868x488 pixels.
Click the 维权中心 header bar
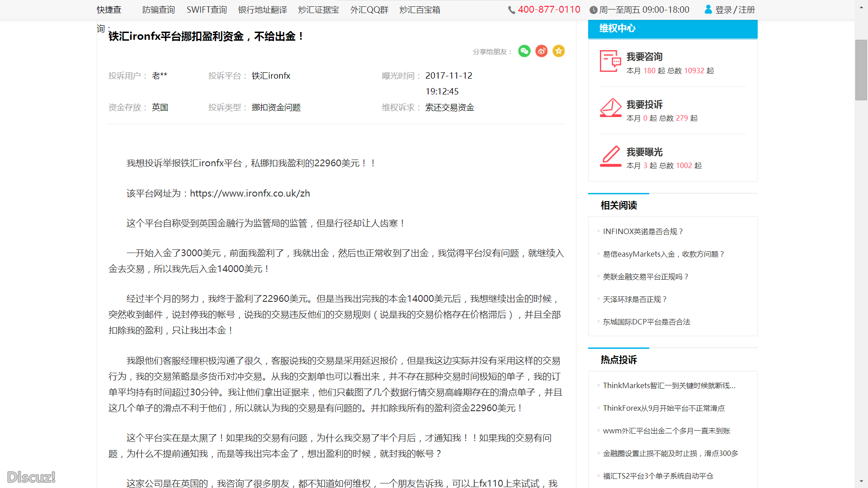pos(673,28)
